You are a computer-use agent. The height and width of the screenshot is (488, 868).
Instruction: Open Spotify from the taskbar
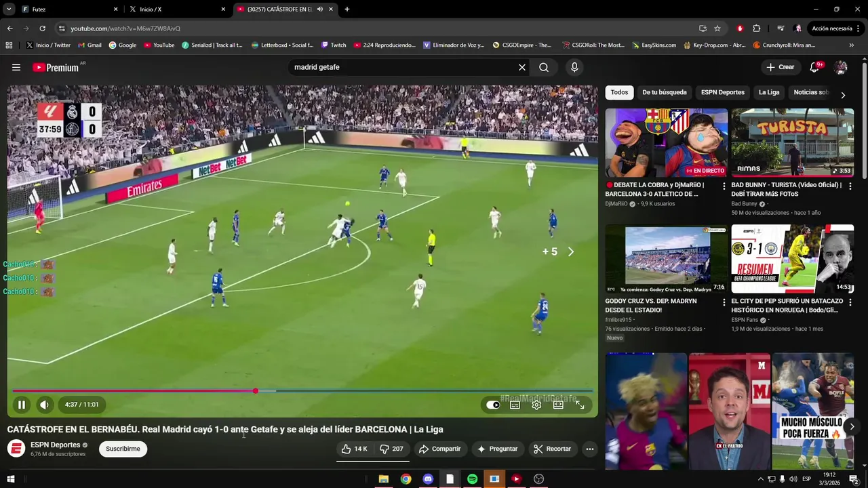(x=472, y=479)
